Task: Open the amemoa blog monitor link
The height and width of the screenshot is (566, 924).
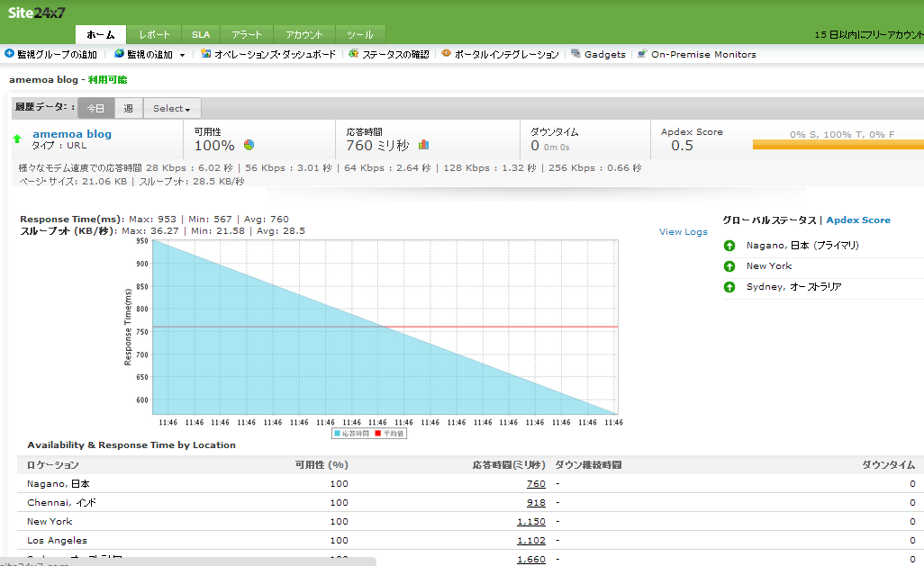Action: (72, 134)
